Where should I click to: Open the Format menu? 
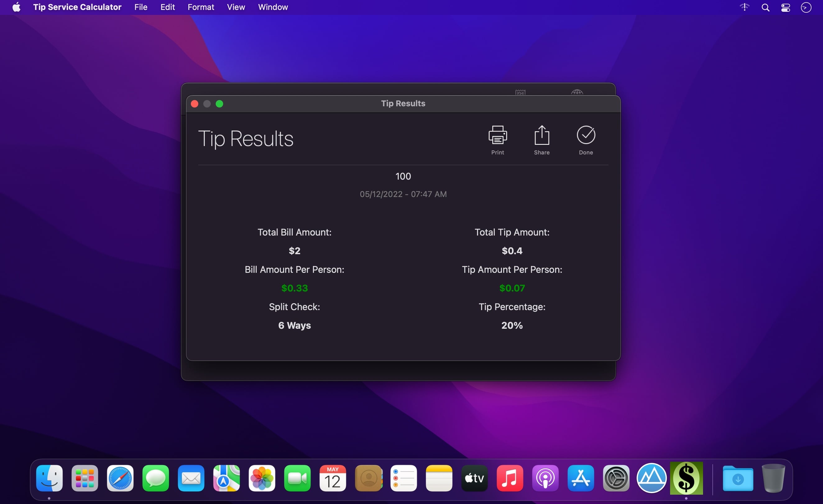point(200,7)
